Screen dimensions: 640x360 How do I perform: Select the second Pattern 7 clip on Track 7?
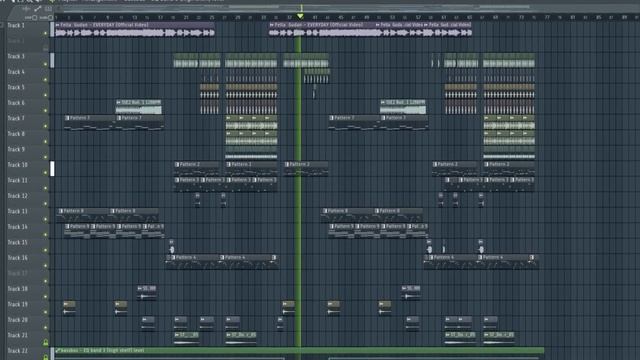pos(140,123)
